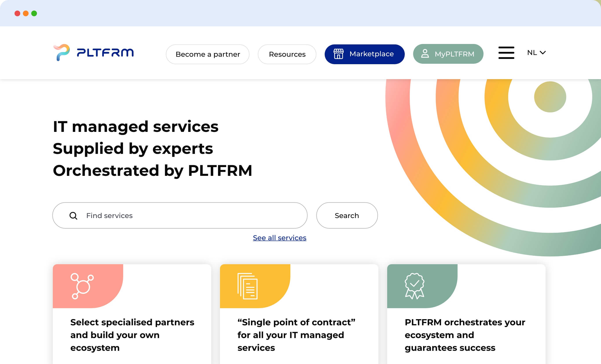The image size is (601, 364).
Task: Select the 'IT managed services' headline
Action: pyautogui.click(x=136, y=127)
